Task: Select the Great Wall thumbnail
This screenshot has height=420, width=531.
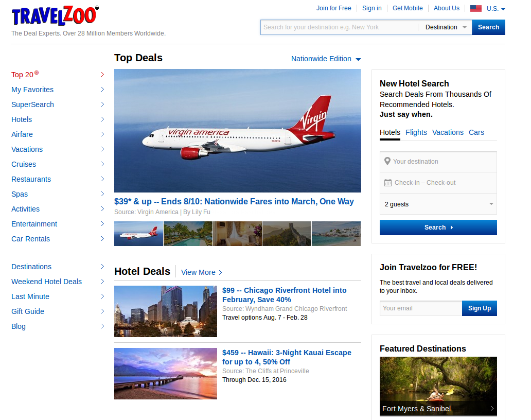Action: point(287,233)
